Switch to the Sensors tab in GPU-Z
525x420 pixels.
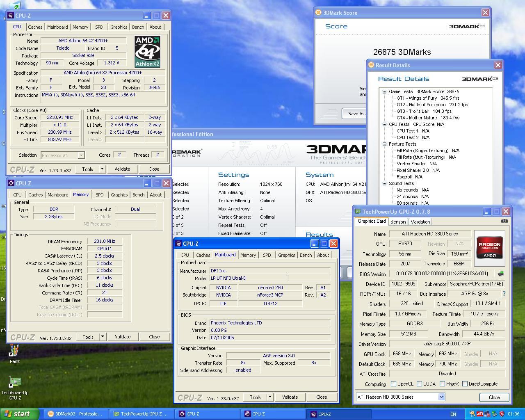point(398,222)
